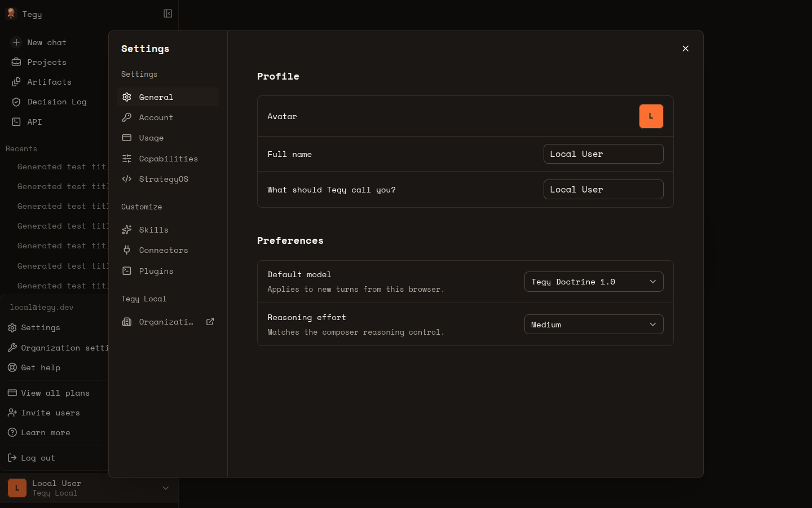The height and width of the screenshot is (508, 812).
Task: Click the Learn more question icon
Action: pos(12,432)
